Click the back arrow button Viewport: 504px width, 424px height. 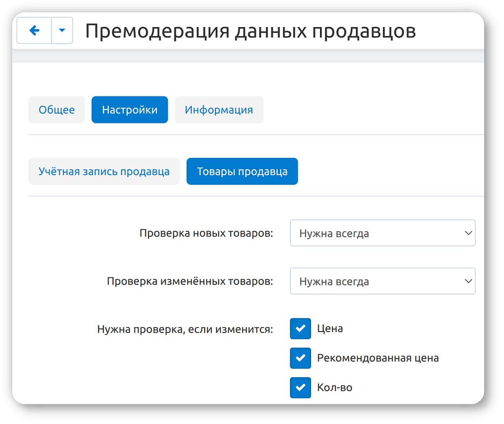tap(34, 30)
